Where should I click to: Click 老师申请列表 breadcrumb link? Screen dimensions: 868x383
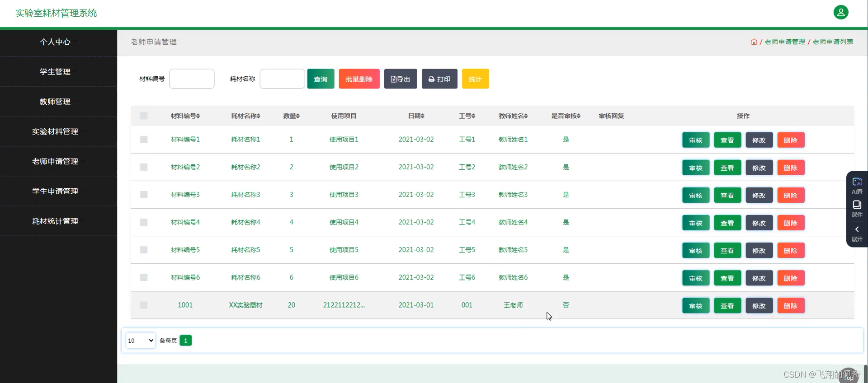click(833, 42)
